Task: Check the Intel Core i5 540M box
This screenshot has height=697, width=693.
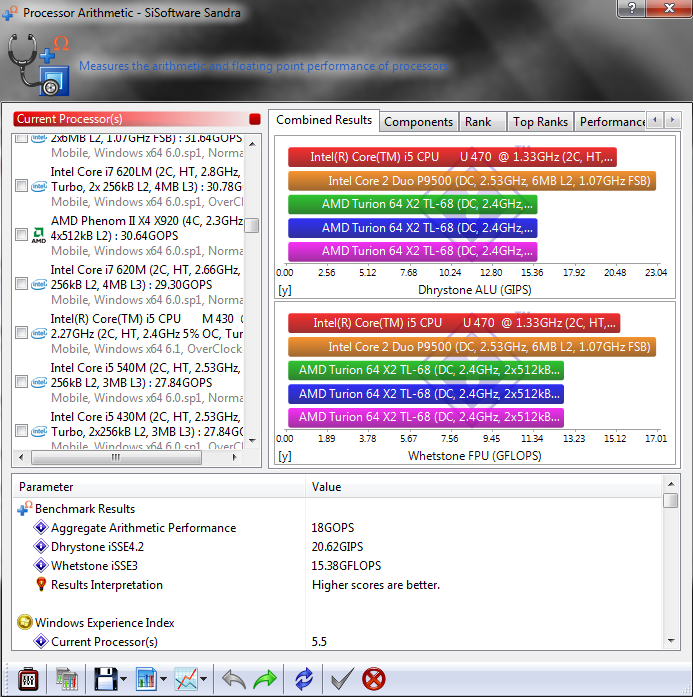Action: [21, 381]
